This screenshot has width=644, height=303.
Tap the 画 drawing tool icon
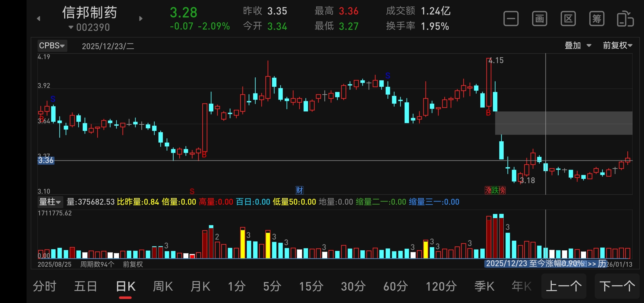point(539,19)
